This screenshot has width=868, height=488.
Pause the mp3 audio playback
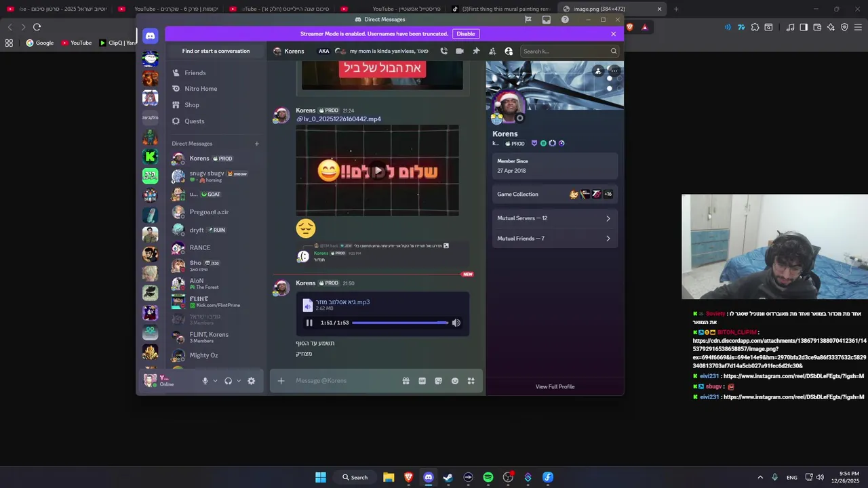click(309, 323)
